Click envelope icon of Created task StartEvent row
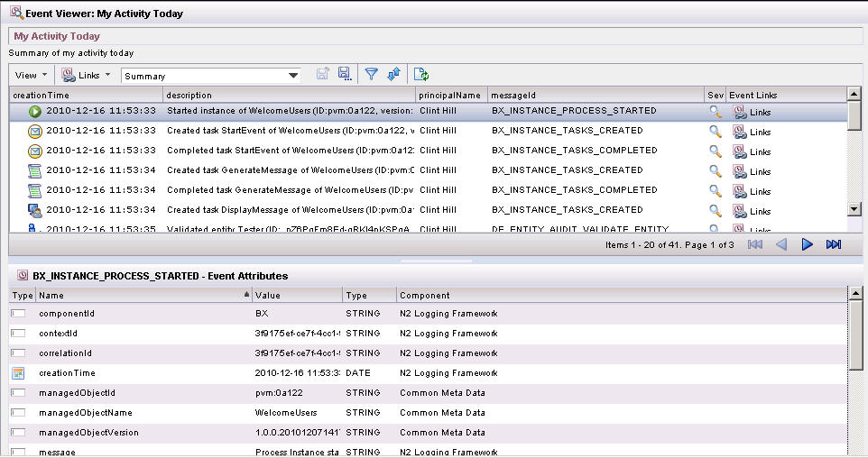This screenshot has width=868, height=458. tap(35, 131)
